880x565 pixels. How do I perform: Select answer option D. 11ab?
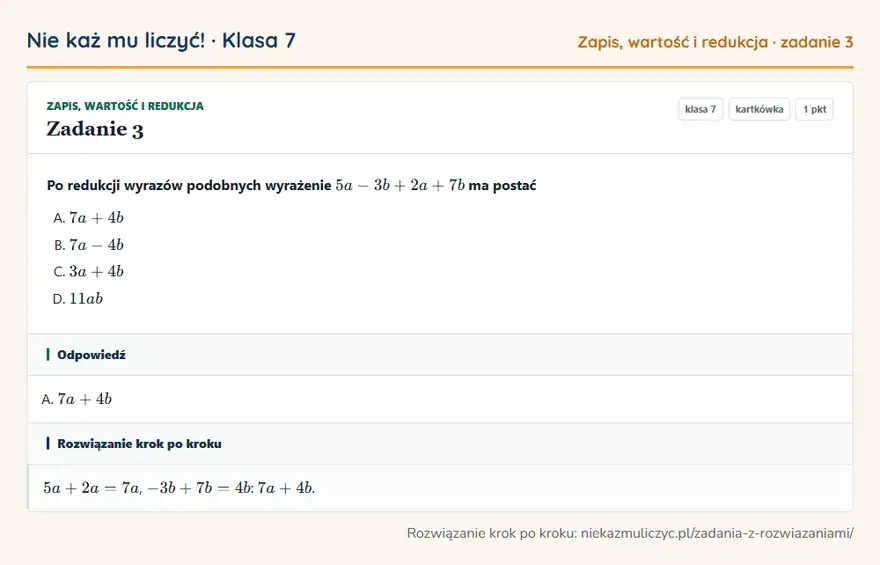(78, 299)
